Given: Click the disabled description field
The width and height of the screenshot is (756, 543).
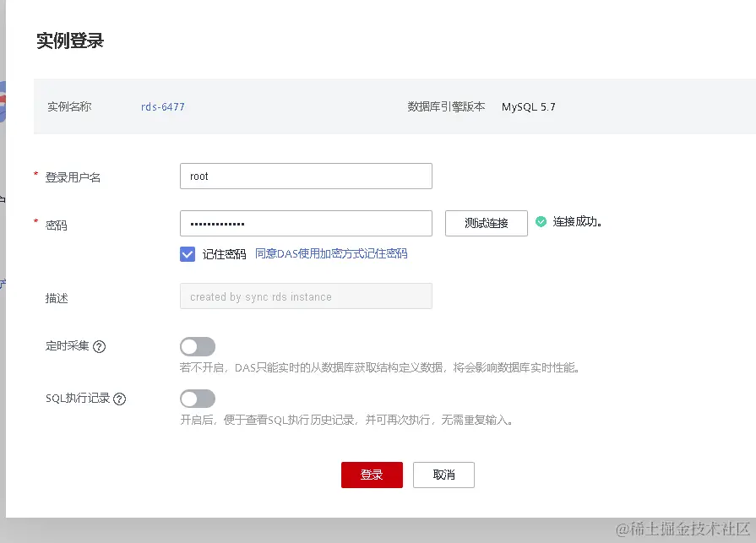Looking at the screenshot, I should tap(306, 296).
